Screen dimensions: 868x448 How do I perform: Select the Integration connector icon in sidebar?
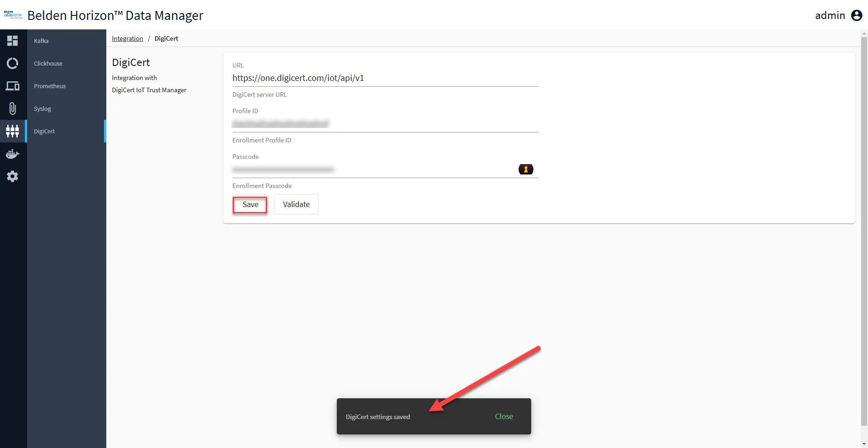click(x=13, y=131)
